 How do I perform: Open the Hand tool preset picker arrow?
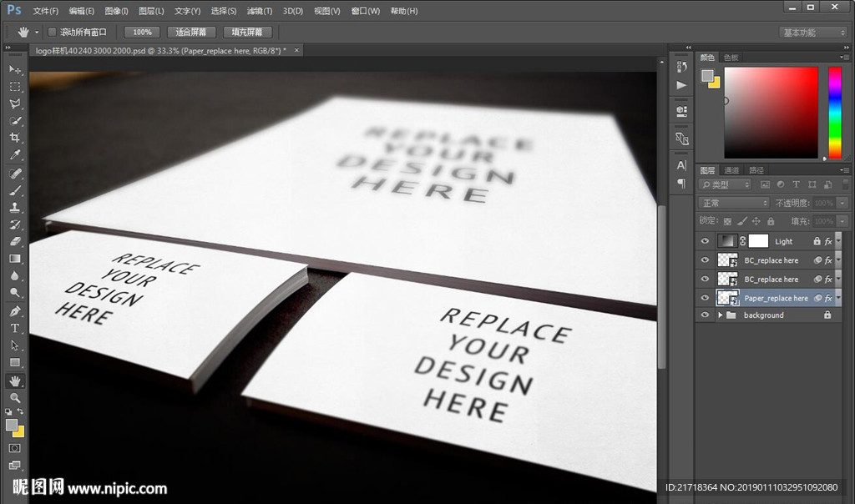(x=37, y=33)
